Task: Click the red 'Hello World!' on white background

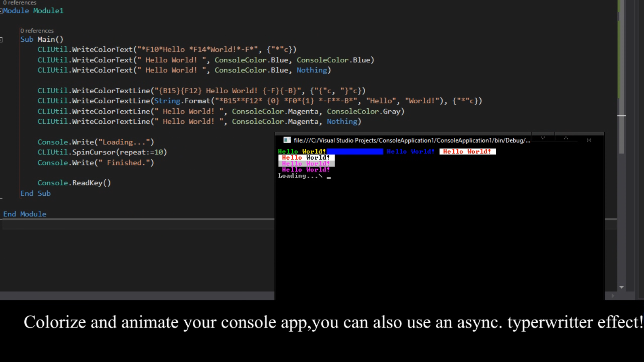Action: (468, 151)
